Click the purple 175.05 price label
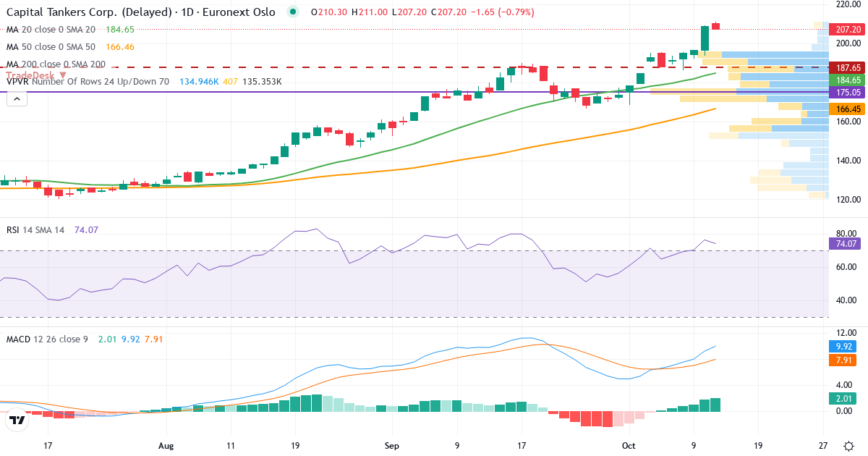The image size is (868, 456). coord(848,93)
